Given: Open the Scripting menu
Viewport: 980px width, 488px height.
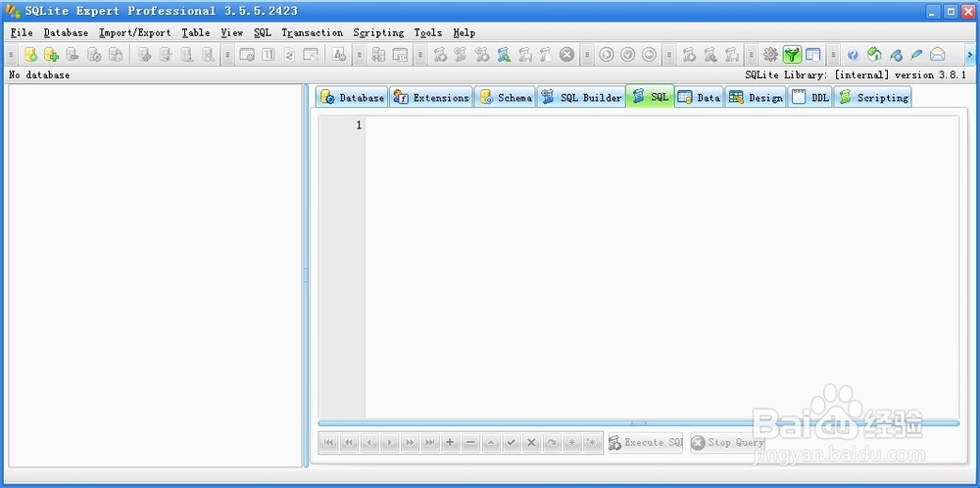Looking at the screenshot, I should (x=378, y=32).
